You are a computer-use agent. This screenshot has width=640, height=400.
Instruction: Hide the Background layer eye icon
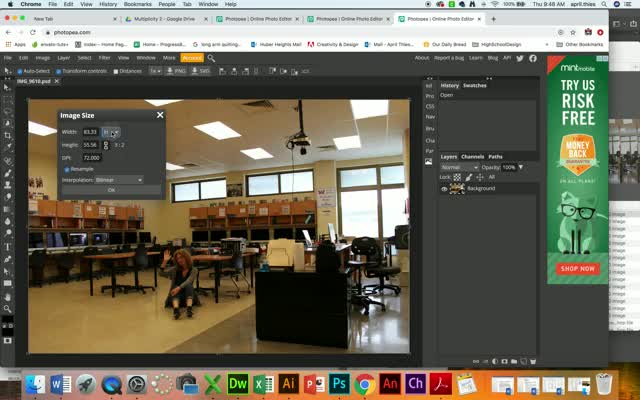[444, 189]
